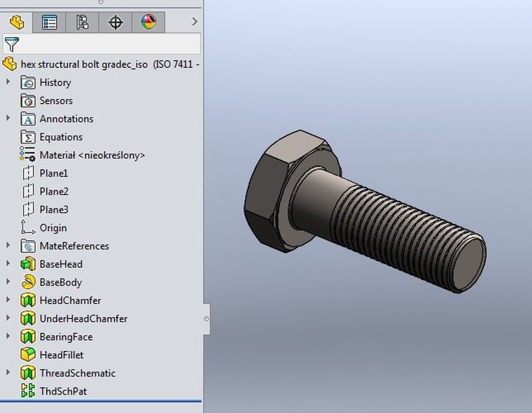Click the Annotations folder icon
Screen dimensions: 532x413
coord(28,119)
